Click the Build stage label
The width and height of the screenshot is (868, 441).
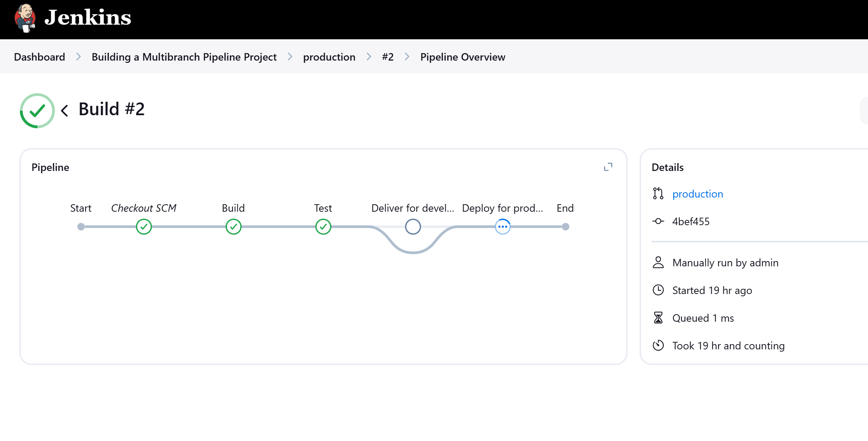tap(233, 208)
